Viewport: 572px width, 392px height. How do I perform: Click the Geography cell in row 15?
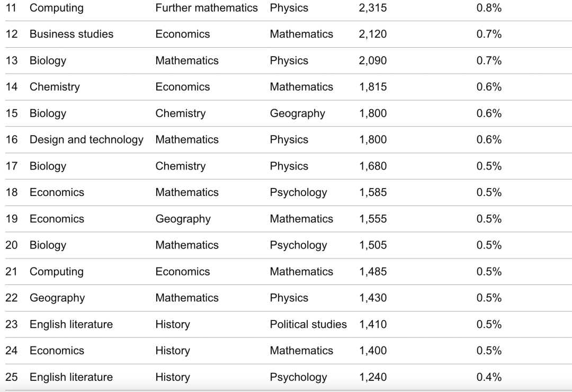(x=297, y=113)
